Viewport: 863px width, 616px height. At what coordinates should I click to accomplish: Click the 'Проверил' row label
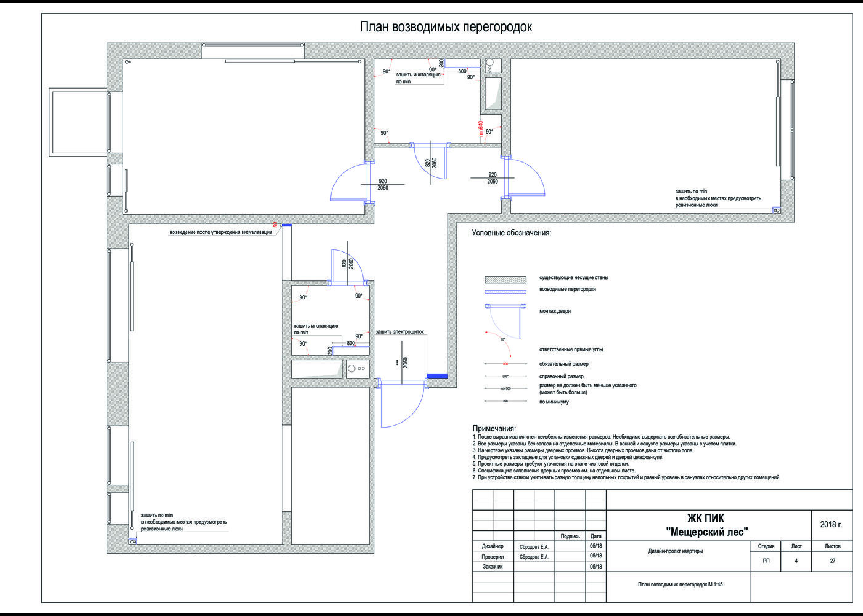493,557
